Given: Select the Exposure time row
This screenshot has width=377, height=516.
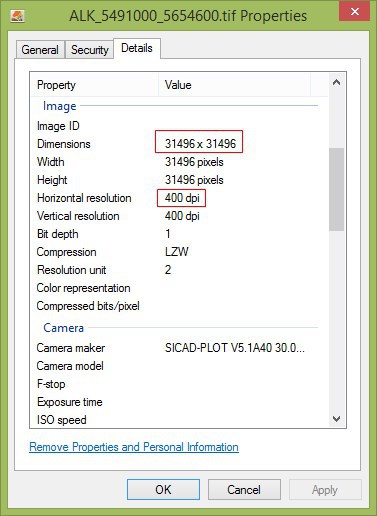Looking at the screenshot, I should click(69, 402).
